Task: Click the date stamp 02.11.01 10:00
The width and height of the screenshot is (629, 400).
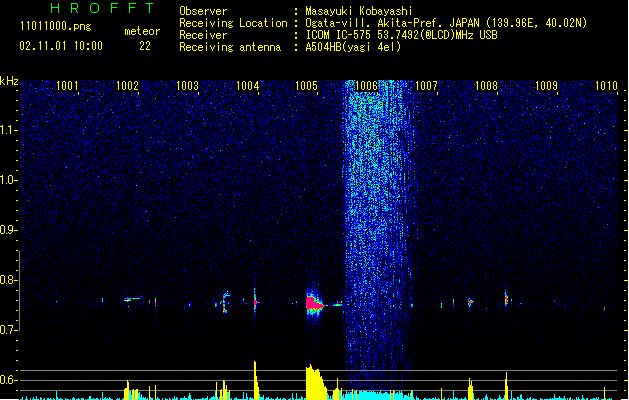Action: 61,46
